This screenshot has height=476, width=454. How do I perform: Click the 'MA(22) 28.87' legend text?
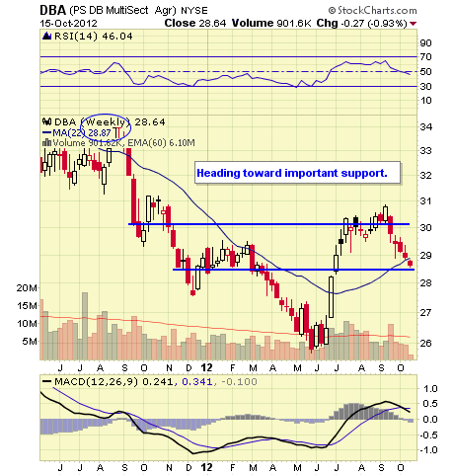82,132
